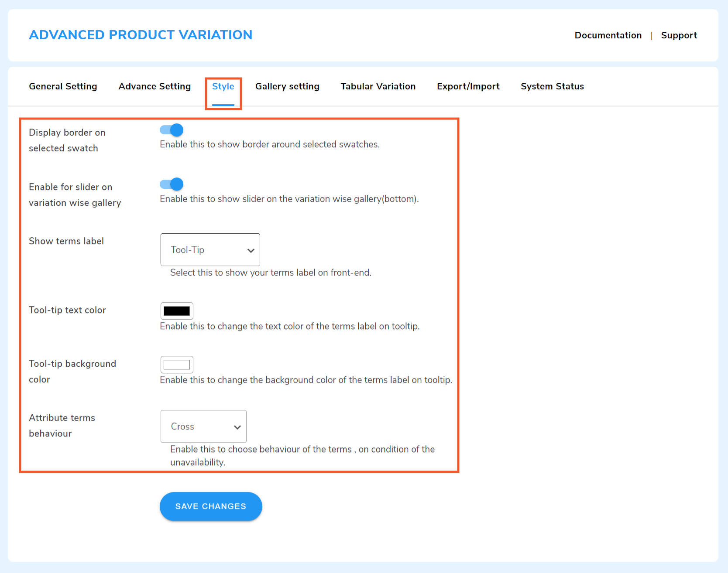
Task: Pick a new tool-tip text color
Action: (177, 311)
